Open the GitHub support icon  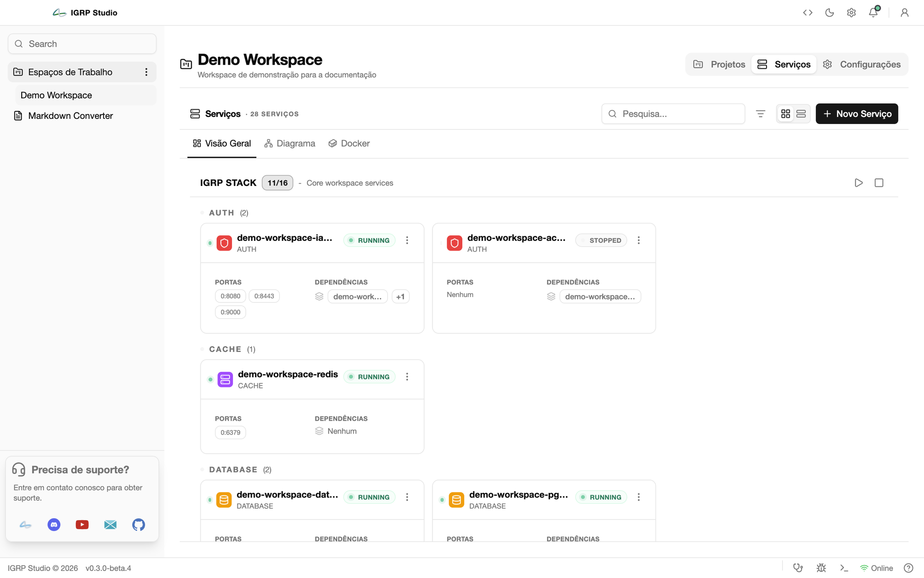[139, 524]
